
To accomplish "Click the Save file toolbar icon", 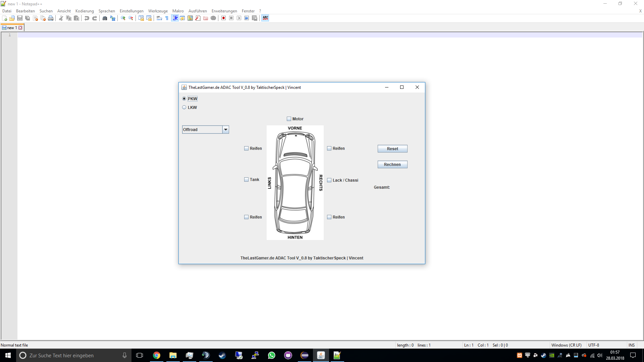I will [x=20, y=18].
